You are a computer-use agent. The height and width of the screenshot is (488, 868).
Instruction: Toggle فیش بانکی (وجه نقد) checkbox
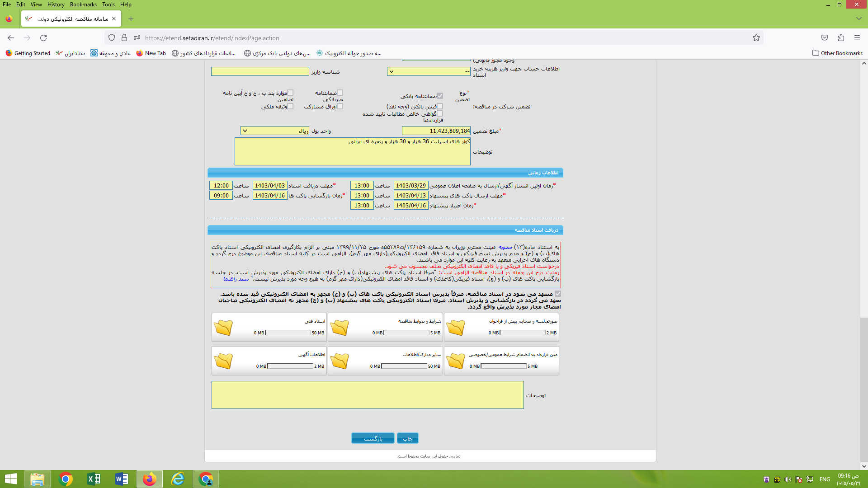[x=440, y=106]
